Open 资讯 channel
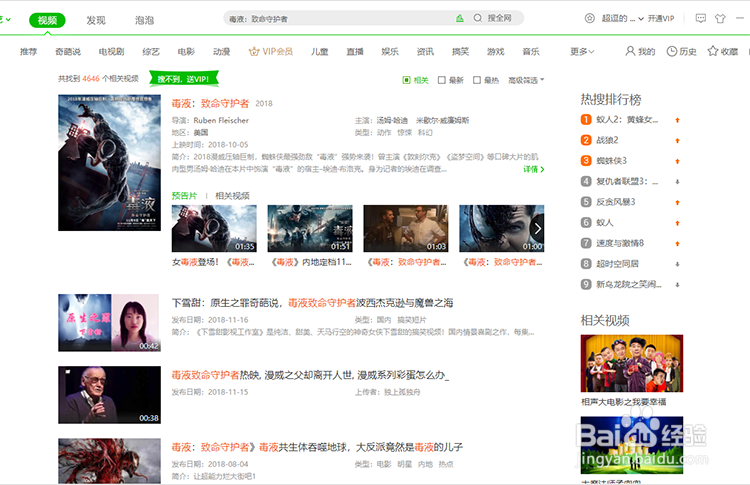 [425, 51]
